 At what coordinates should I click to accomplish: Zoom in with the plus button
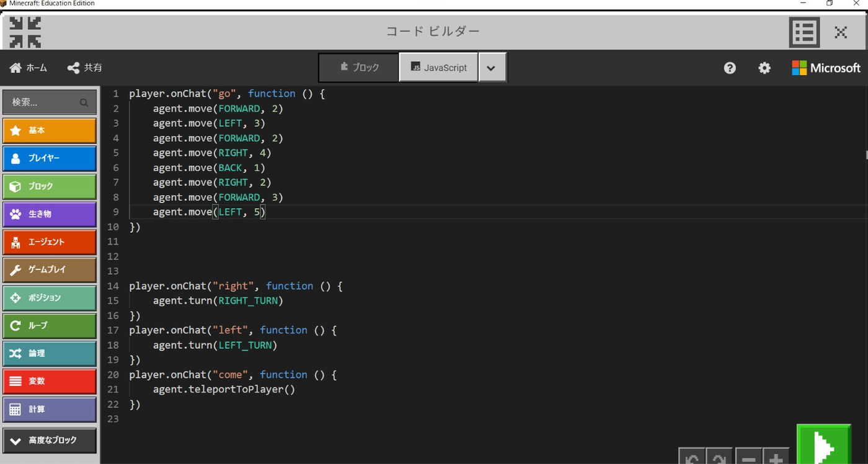point(776,457)
